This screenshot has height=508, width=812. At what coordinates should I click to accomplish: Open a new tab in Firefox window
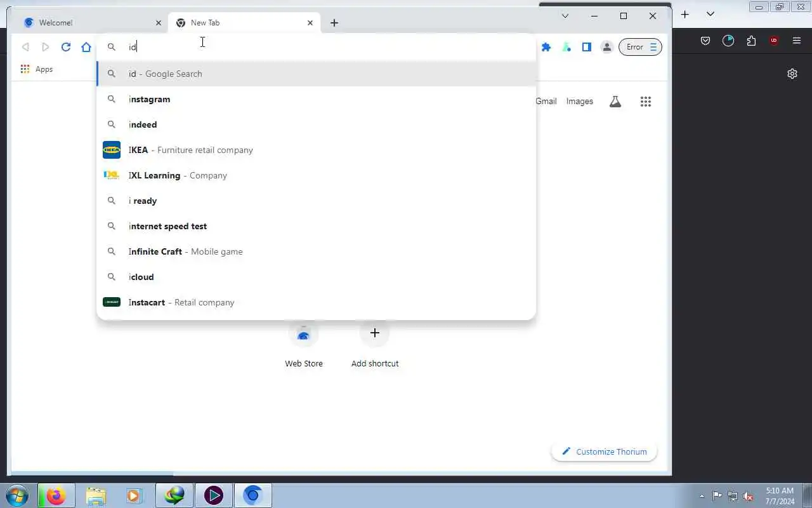click(x=685, y=14)
